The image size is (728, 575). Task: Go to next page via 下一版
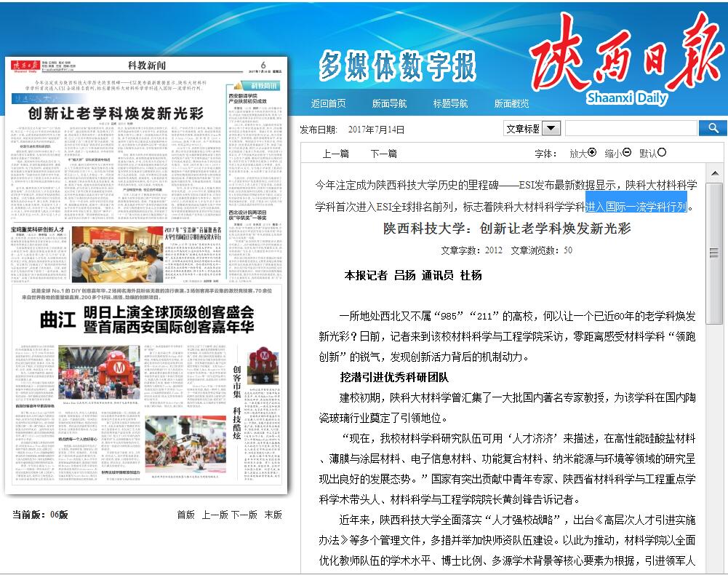[244, 515]
